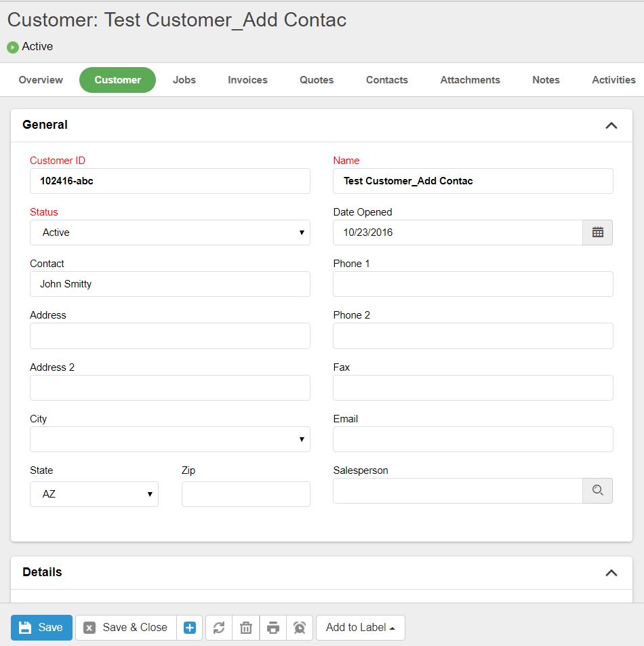Open the State dropdown showing AZ
This screenshot has height=646, width=644.
(94, 494)
